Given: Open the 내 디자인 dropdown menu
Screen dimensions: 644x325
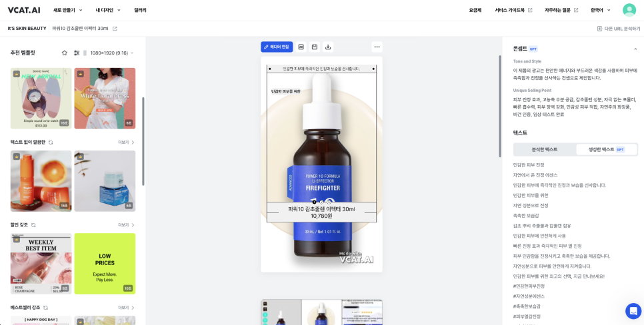Looking at the screenshot, I should point(108,10).
